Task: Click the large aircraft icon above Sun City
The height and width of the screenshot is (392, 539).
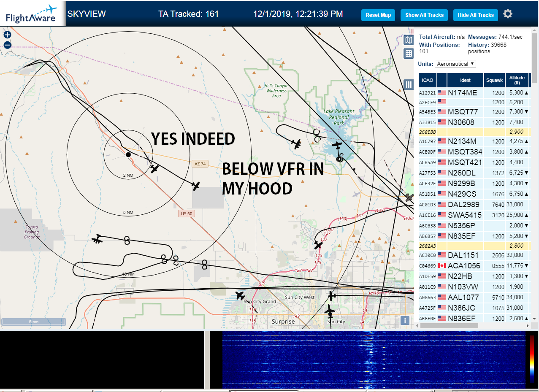Action: (x=330, y=311)
